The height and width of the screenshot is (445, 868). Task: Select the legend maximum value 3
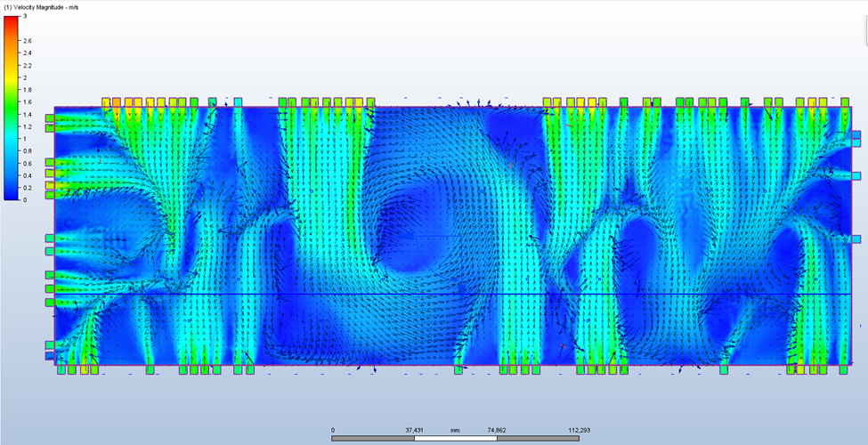26,16
